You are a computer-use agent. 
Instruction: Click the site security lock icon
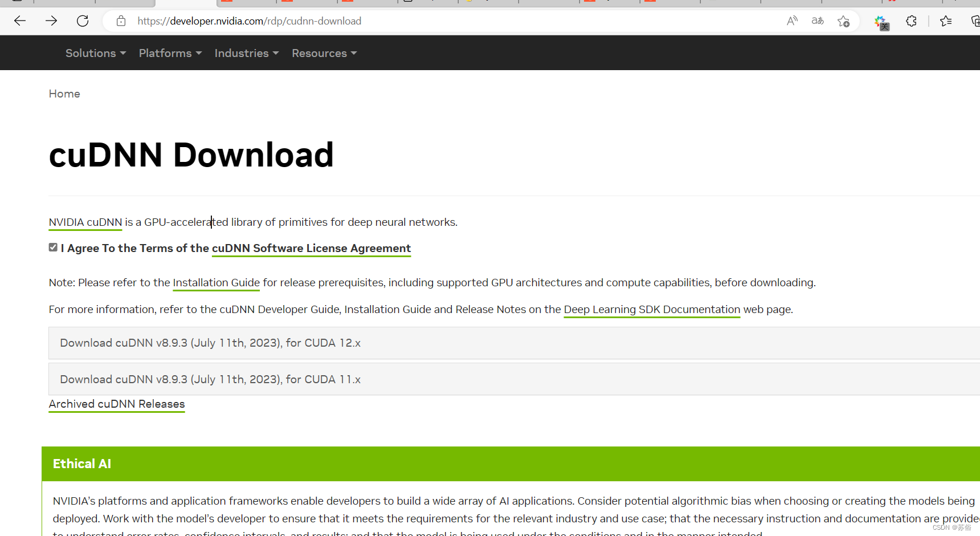pyautogui.click(x=120, y=21)
